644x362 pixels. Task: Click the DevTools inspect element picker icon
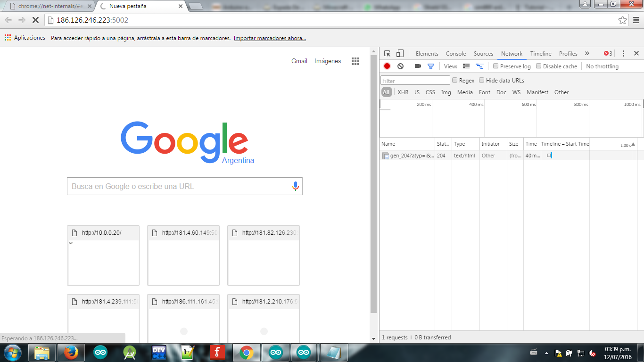pos(387,54)
